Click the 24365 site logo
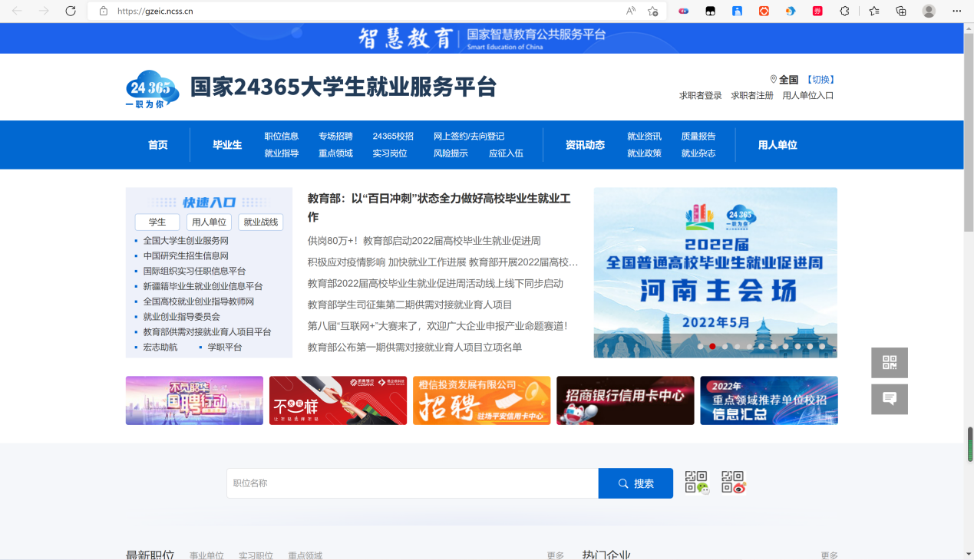The width and height of the screenshot is (974, 560). [x=152, y=89]
